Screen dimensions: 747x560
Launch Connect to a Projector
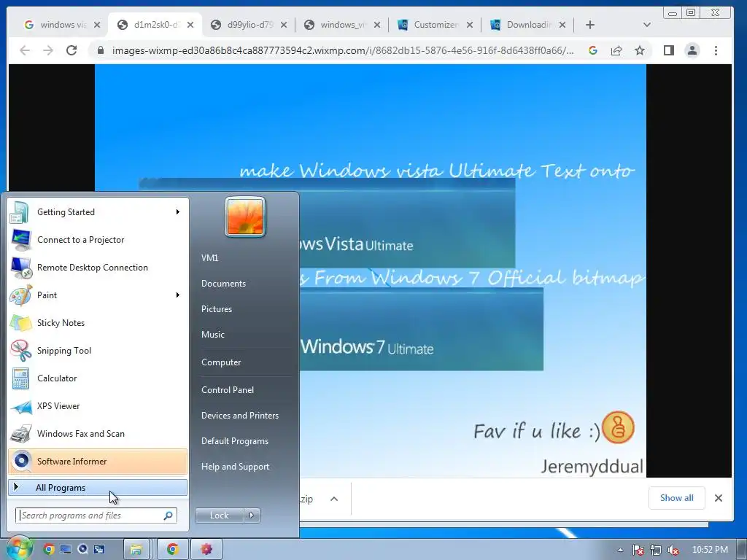pos(98,239)
